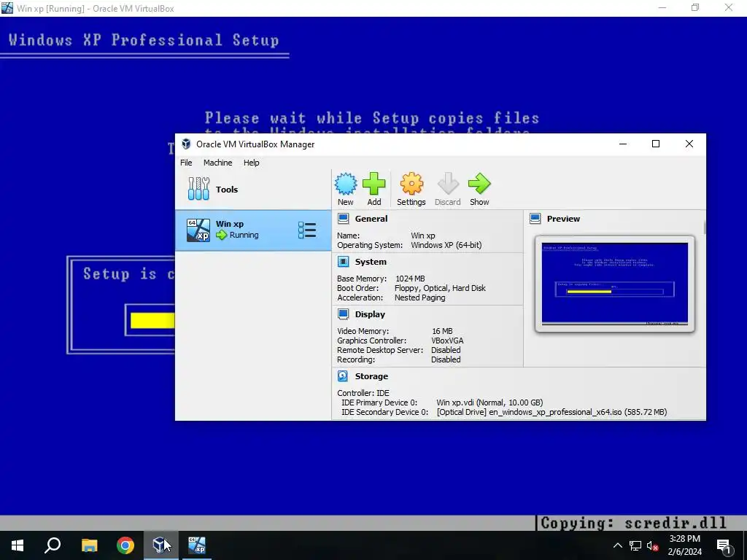Click the Storage section header
Image resolution: width=747 pixels, height=560 pixels.
371,376
